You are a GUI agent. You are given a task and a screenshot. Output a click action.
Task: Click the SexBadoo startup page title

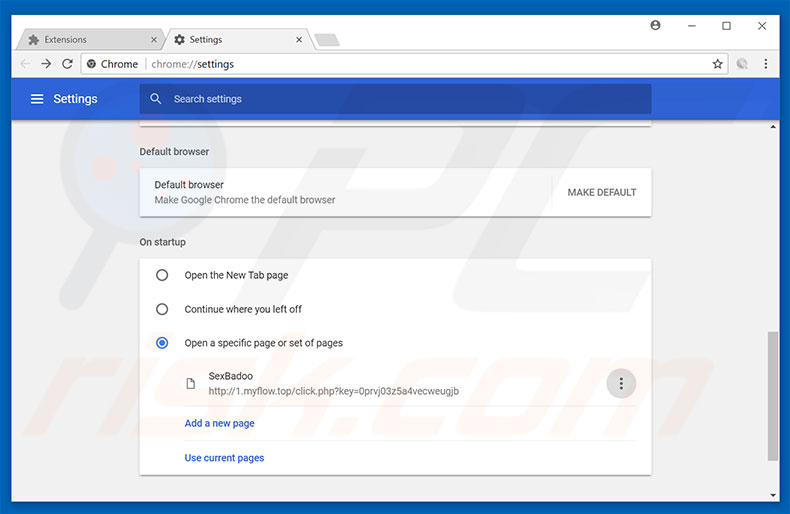[x=231, y=376]
